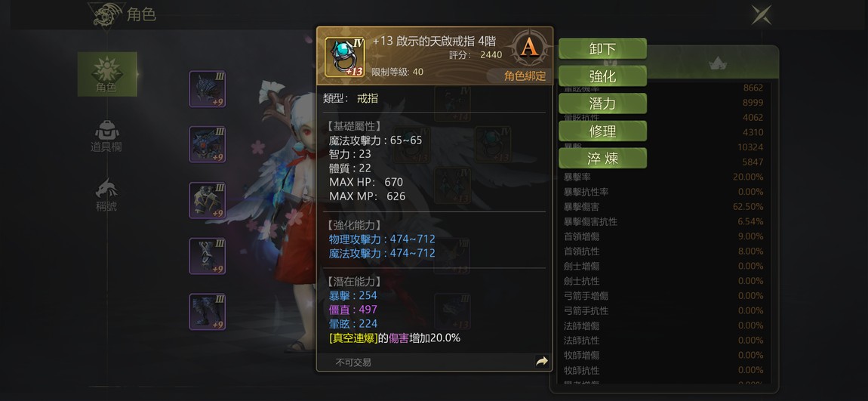Click the 暴擊率 stat row
The width and height of the screenshot is (868, 401).
[663, 177]
